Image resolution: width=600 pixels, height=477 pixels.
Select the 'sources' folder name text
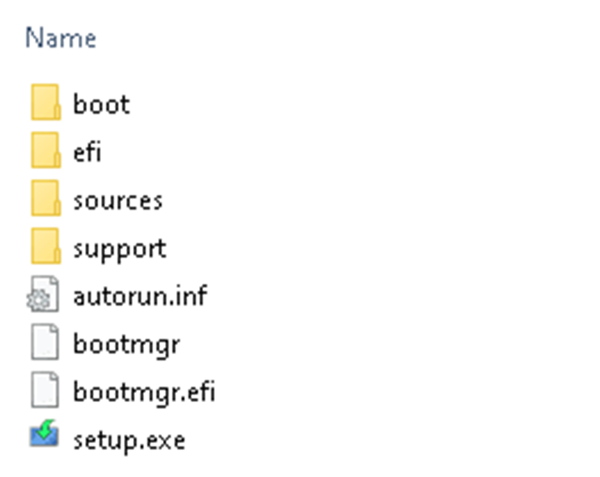click(x=118, y=200)
